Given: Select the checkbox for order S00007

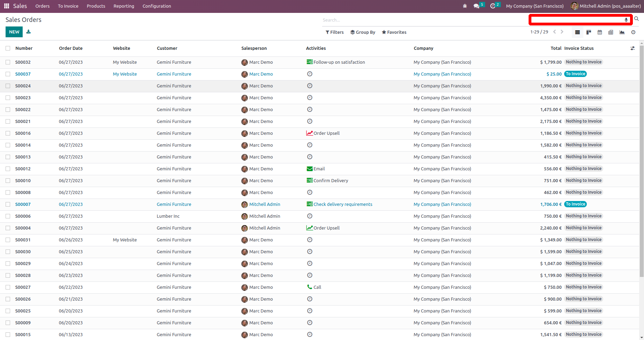Looking at the screenshot, I should (x=8, y=204).
